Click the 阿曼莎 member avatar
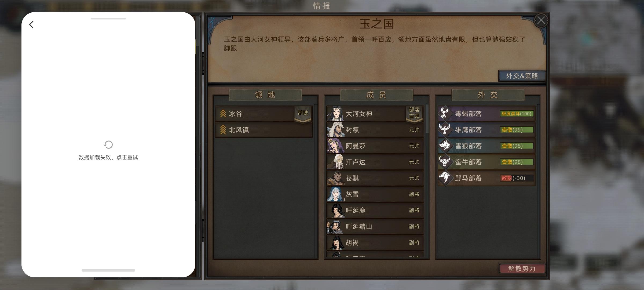 pyautogui.click(x=335, y=146)
